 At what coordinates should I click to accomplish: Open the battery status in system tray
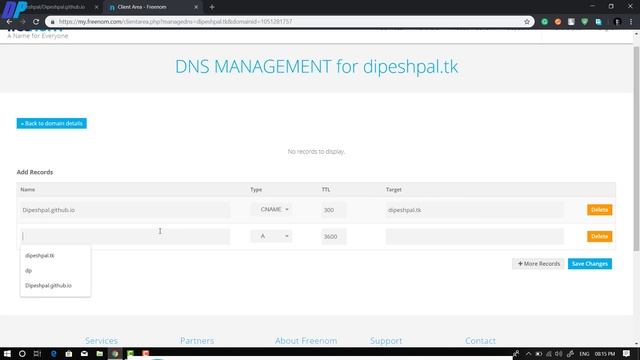click(539, 353)
